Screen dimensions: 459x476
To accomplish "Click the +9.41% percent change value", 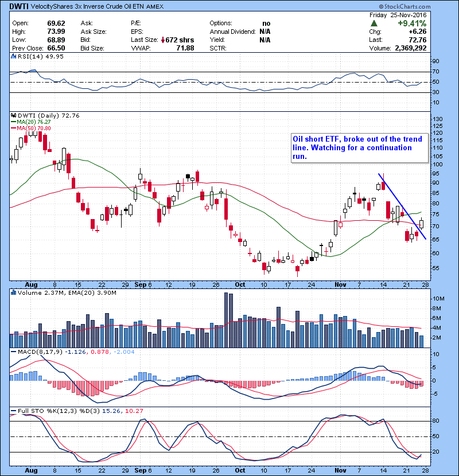I will click(x=412, y=24).
